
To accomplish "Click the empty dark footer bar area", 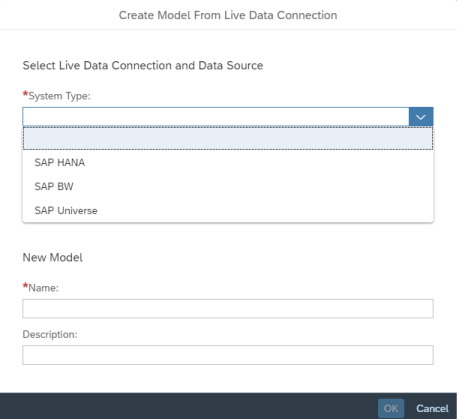I will 187,406.
